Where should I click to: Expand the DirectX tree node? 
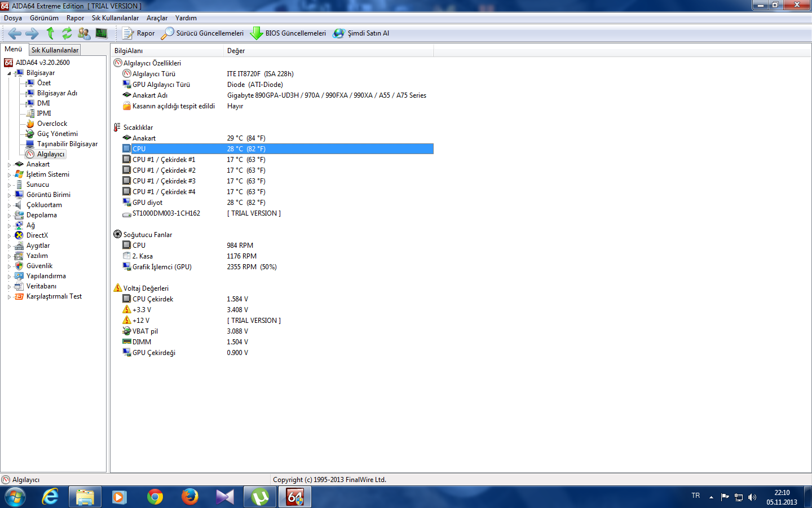(9, 236)
